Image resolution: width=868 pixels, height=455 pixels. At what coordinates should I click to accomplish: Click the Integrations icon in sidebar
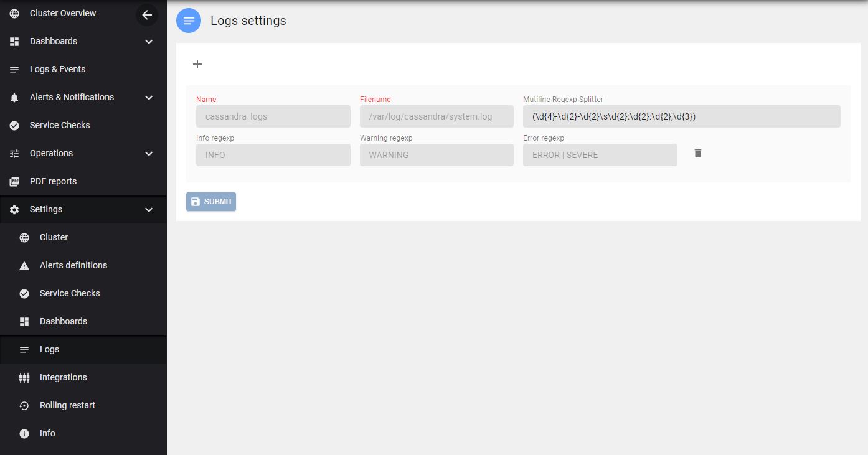tap(24, 377)
